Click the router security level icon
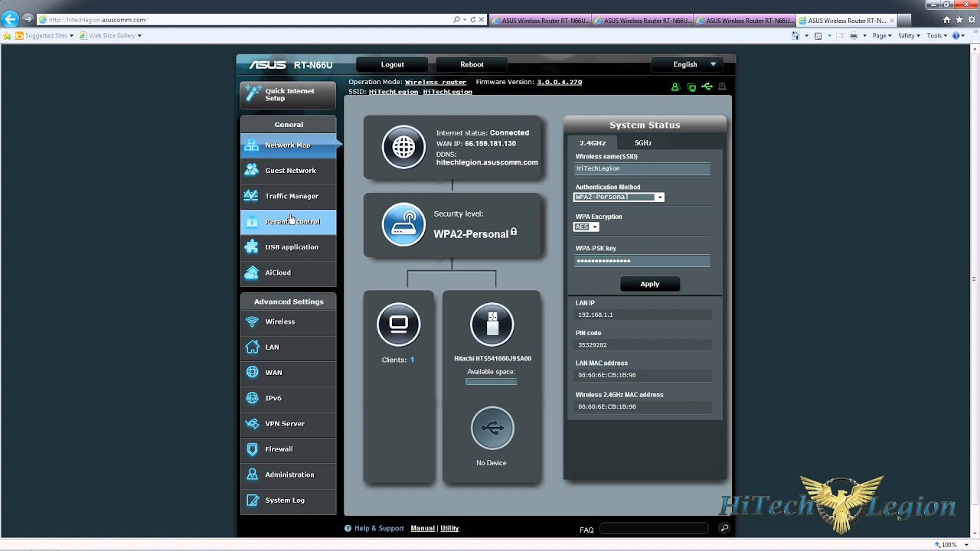Screen dimensions: 980x551 click(403, 224)
